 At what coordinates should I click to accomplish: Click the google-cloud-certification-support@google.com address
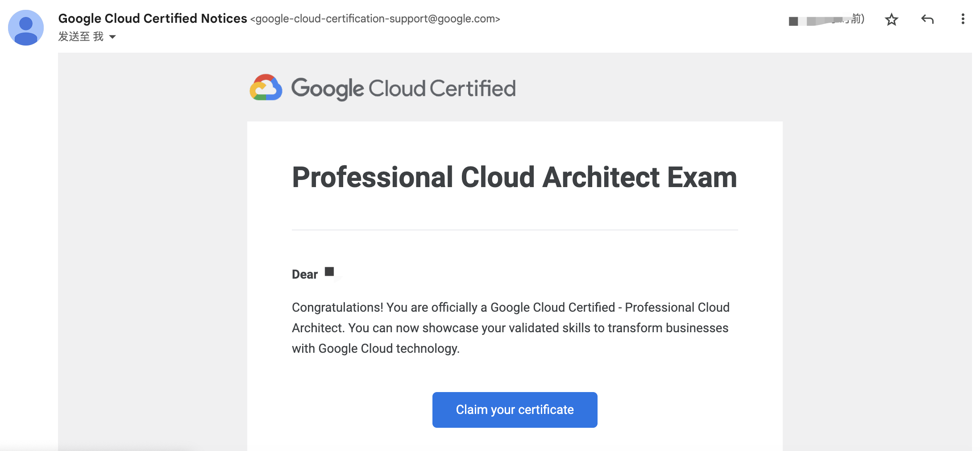[x=375, y=19]
